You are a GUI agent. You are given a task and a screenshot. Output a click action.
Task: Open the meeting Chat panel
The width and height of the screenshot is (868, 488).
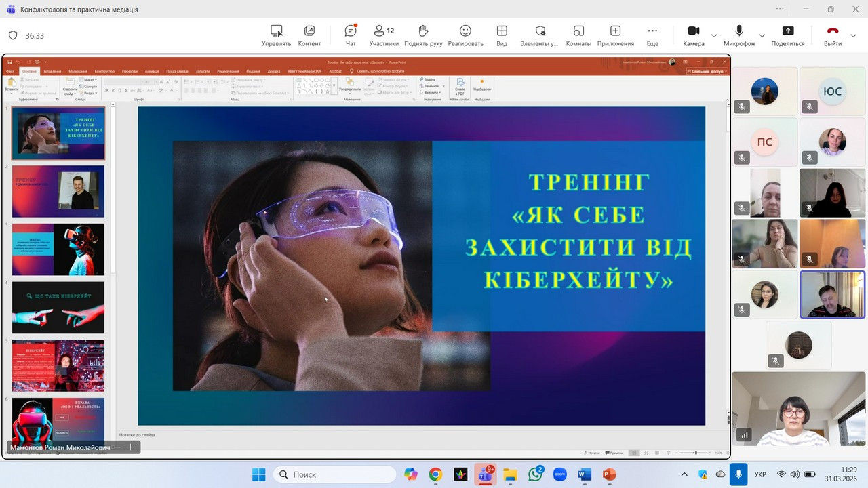(351, 35)
